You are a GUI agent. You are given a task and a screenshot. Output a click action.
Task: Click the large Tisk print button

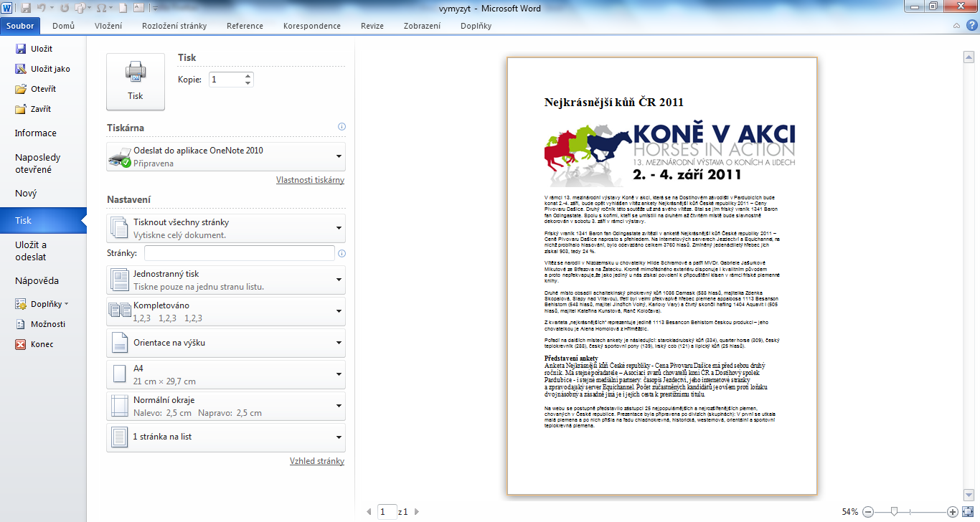[136, 82]
